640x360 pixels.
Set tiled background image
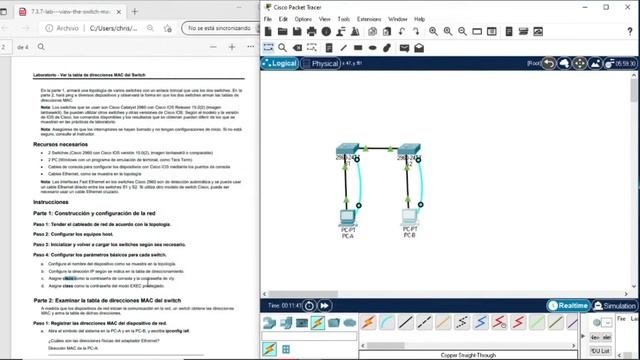point(595,64)
